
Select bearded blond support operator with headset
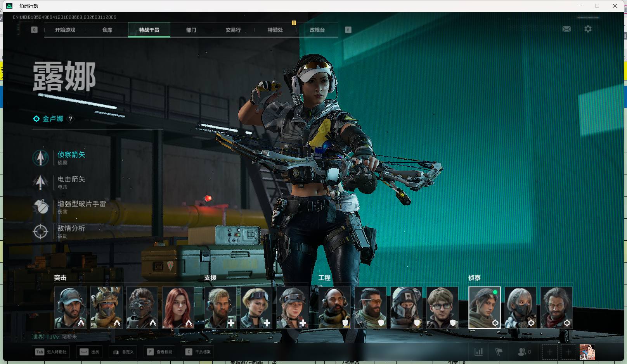(x=220, y=307)
